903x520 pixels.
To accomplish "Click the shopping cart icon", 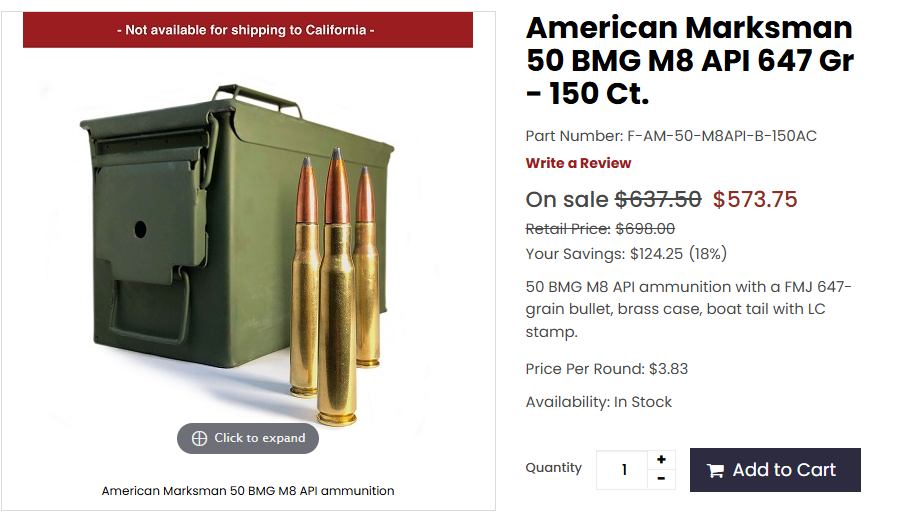I will [715, 471].
